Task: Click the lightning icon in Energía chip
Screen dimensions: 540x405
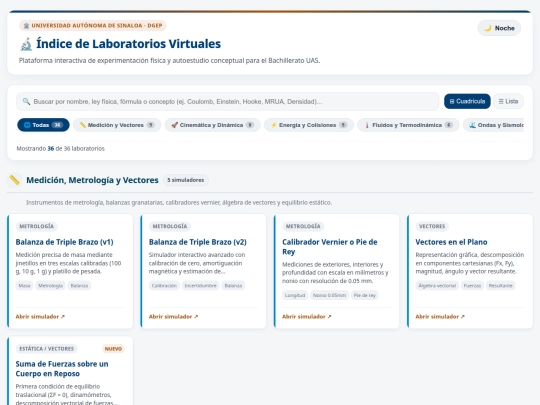Action: pos(274,125)
